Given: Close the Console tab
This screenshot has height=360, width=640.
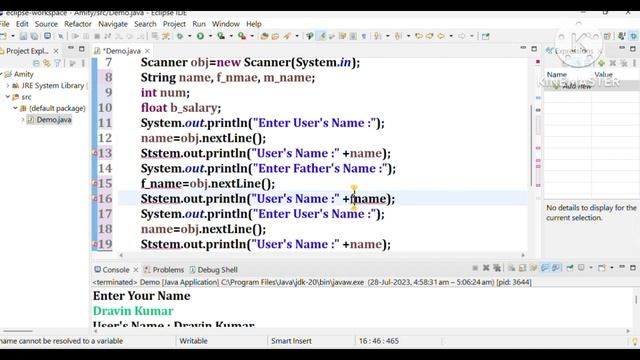Looking at the screenshot, I should (x=136, y=270).
